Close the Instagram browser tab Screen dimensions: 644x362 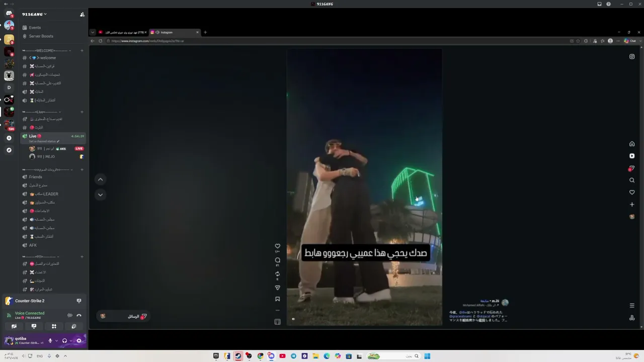point(197,32)
